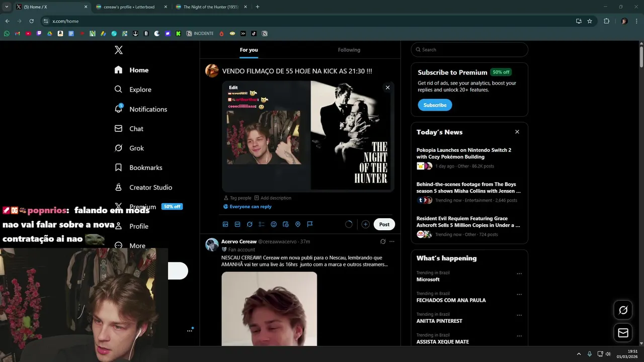Viewport: 644px width, 362px height.
Task: Open the Microsoft trending topic
Action: coord(428,280)
